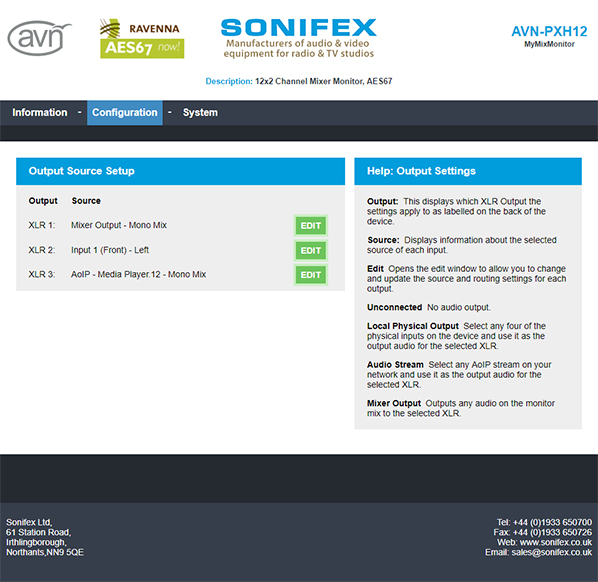Click the Output Source Setup header
598x582 pixels.
click(x=180, y=171)
